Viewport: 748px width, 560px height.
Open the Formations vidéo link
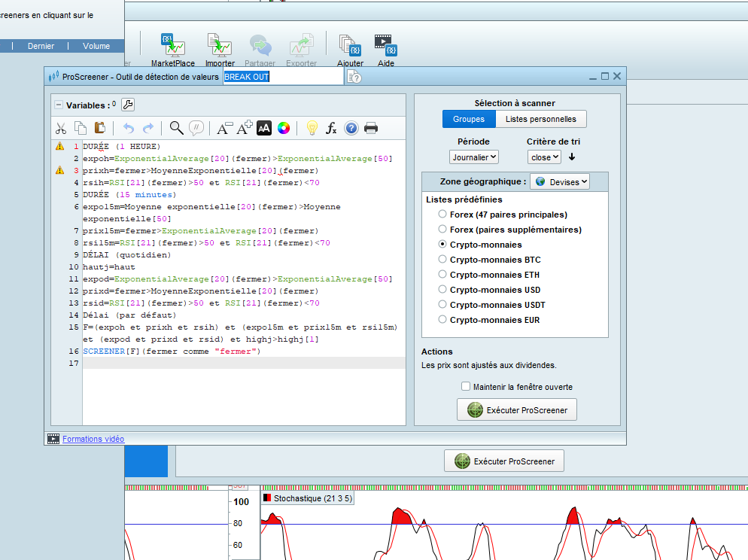(x=93, y=439)
